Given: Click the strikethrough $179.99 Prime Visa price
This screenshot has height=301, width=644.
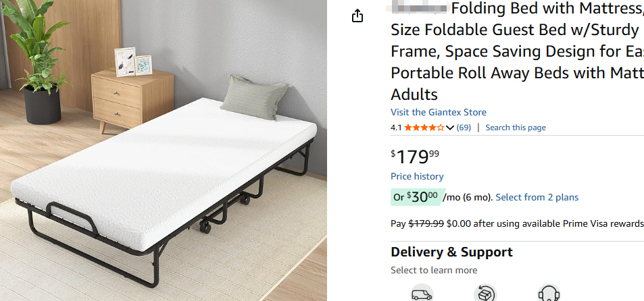Looking at the screenshot, I should click(x=426, y=223).
